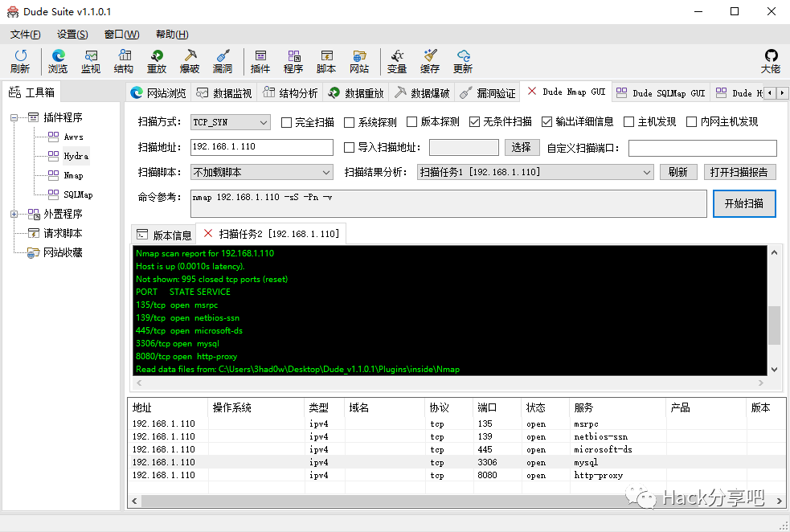
Task: Switch to the 数据重放 tab
Action: pos(356,92)
